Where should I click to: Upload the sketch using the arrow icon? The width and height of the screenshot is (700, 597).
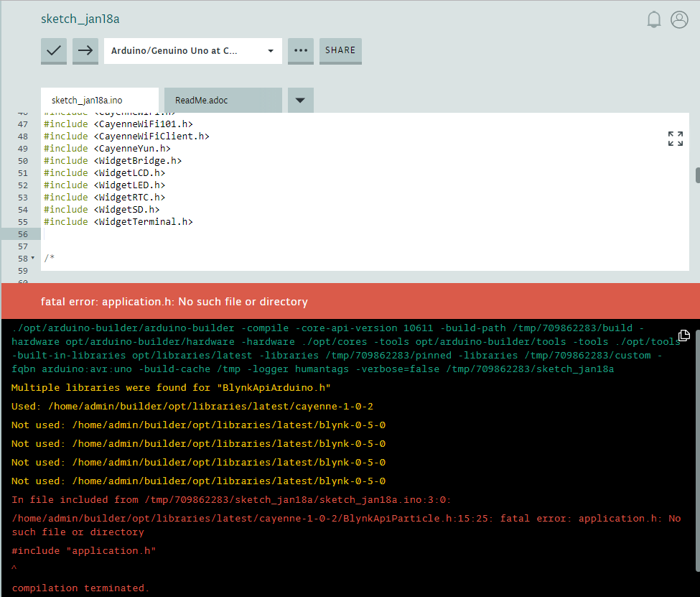point(85,51)
